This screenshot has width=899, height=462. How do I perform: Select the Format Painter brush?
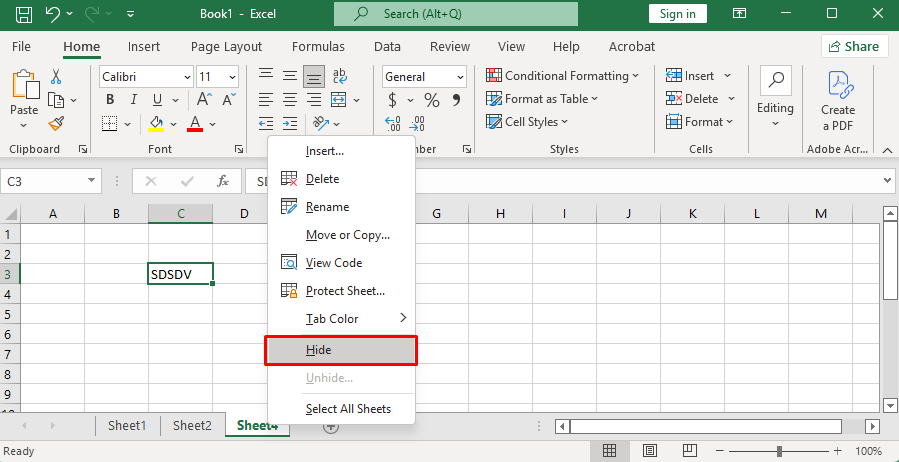(56, 123)
